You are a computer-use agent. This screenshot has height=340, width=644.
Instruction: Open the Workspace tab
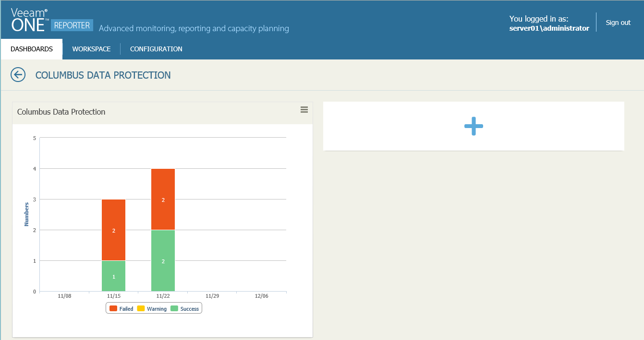[x=91, y=49]
